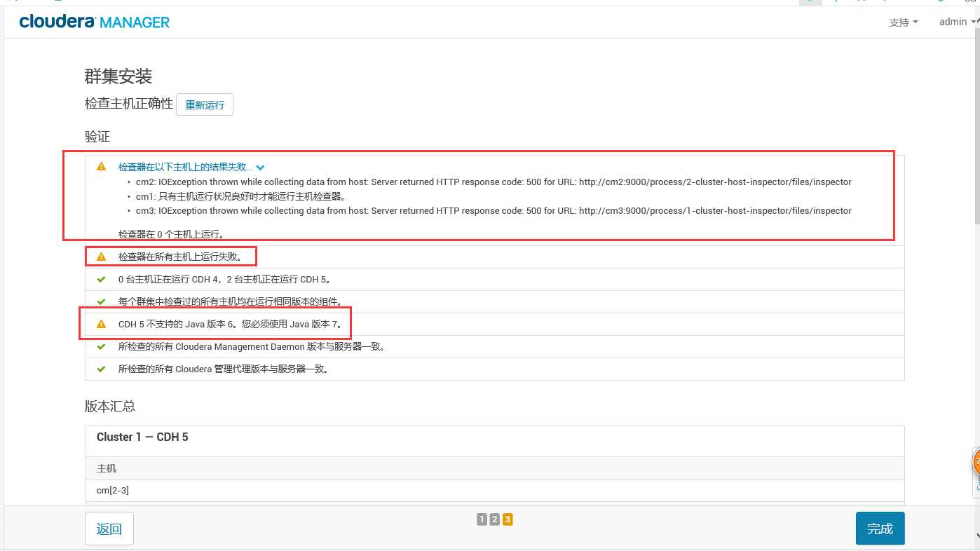Click the 群集安装 page title
The image size is (980, 551).
(x=118, y=76)
